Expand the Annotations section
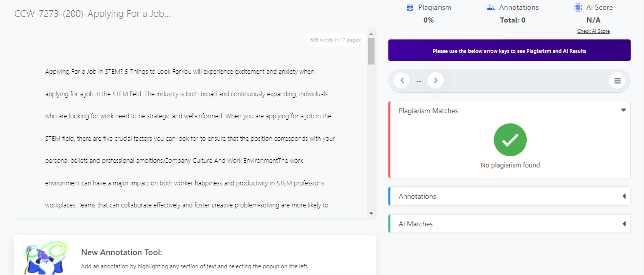This screenshot has height=275, width=644. [x=624, y=196]
